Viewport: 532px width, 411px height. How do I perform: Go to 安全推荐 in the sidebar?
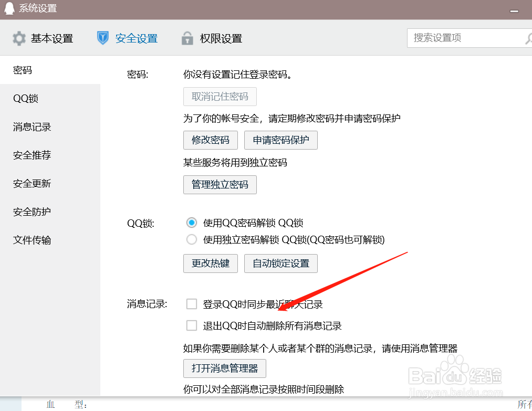50,155
